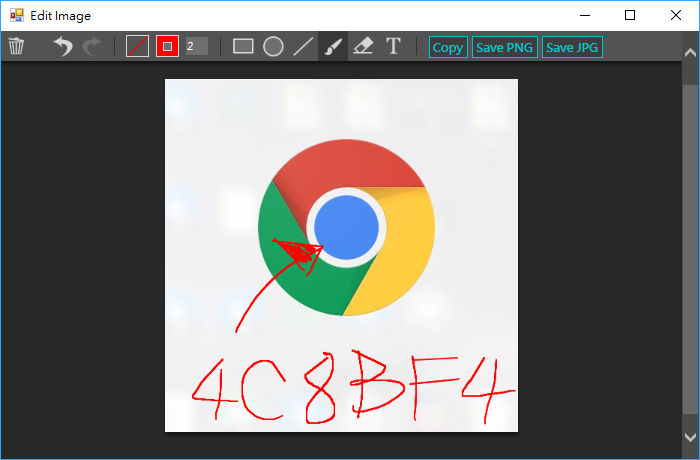Select the Eraser tool
The image size is (700, 460).
[363, 46]
